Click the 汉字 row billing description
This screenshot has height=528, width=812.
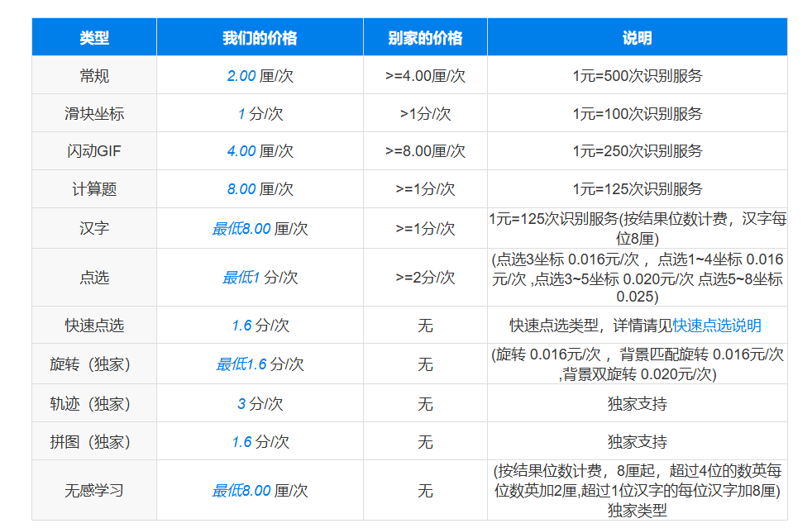pos(637,228)
